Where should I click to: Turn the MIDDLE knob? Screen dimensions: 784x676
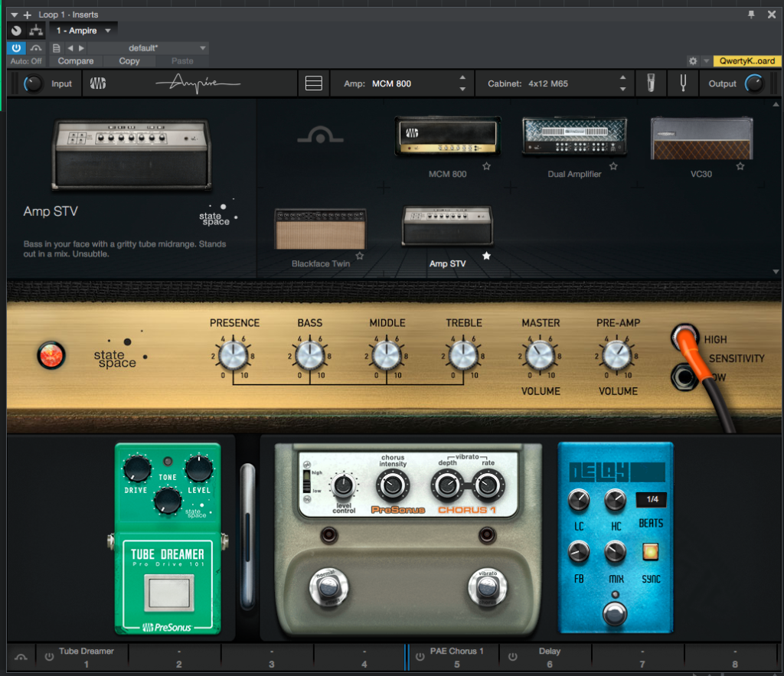(x=387, y=356)
